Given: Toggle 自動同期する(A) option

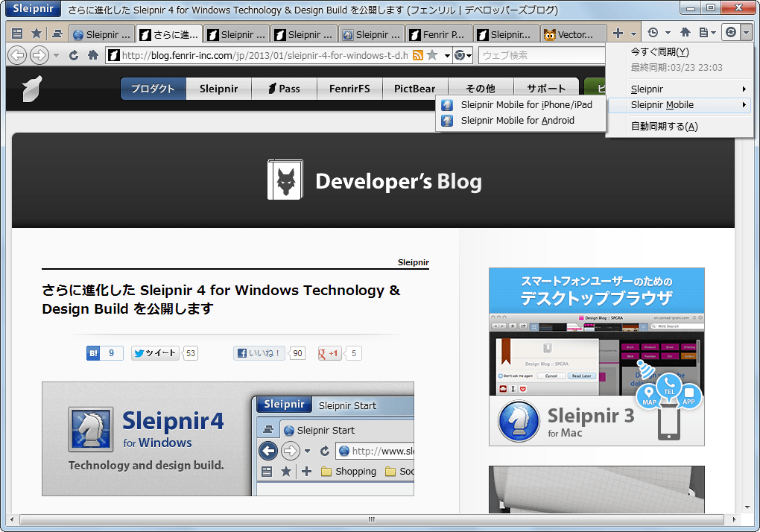Looking at the screenshot, I should (679, 127).
